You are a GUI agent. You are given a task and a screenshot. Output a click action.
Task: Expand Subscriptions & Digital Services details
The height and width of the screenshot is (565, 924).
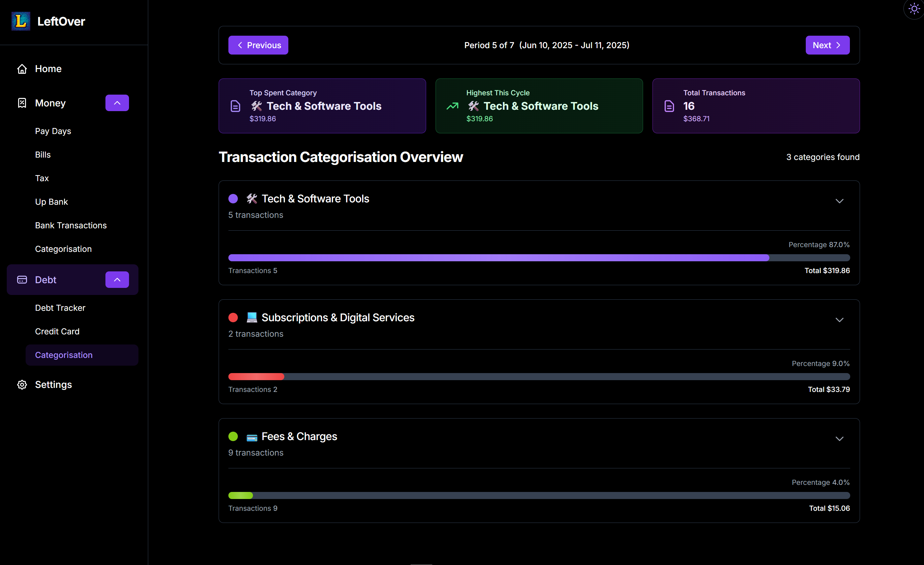[x=839, y=320]
